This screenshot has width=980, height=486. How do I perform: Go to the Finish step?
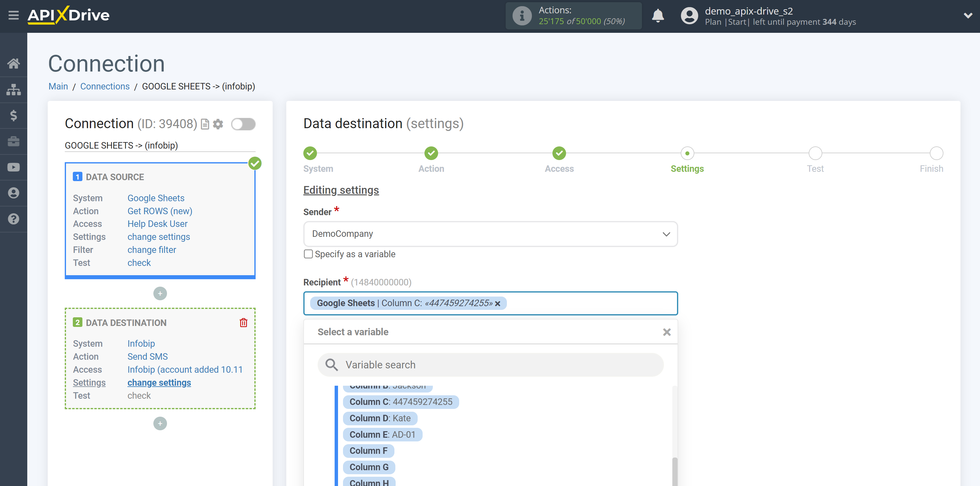click(x=936, y=153)
